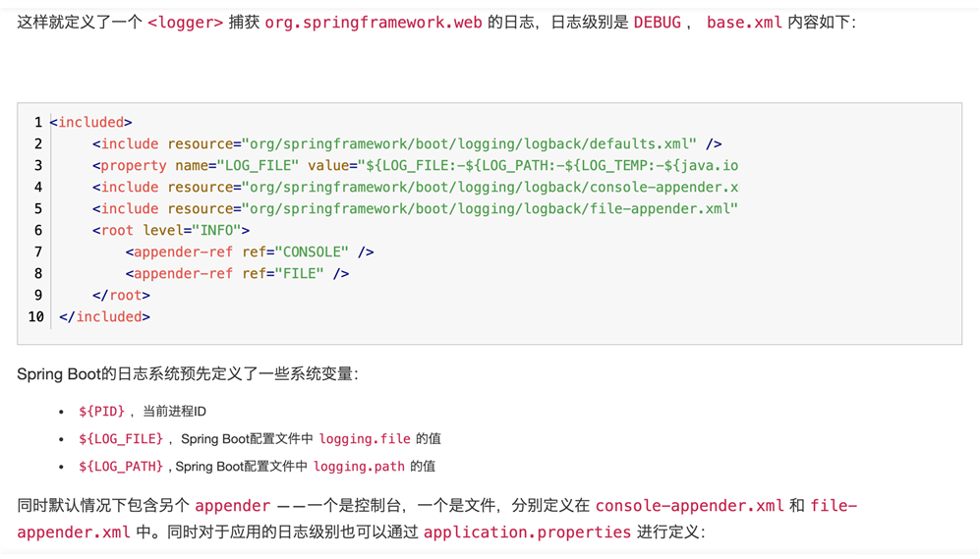Click base.xml inline code

[x=744, y=23]
